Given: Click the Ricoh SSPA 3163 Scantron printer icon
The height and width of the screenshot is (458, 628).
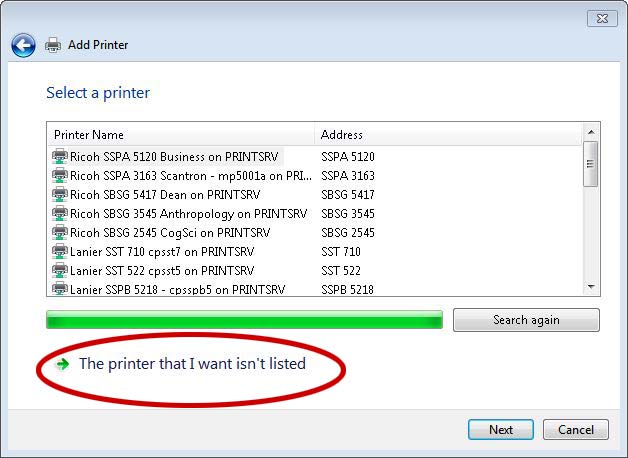Looking at the screenshot, I should [60, 175].
